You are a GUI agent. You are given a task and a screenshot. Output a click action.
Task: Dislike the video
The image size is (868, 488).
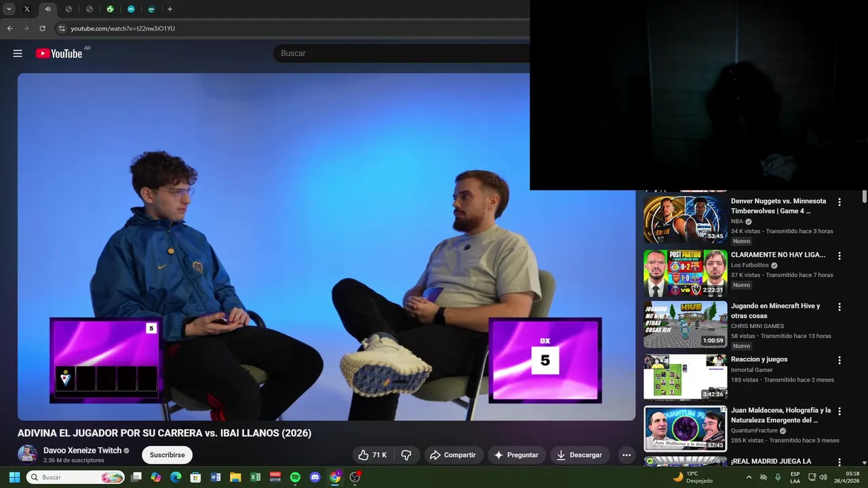pyautogui.click(x=406, y=455)
